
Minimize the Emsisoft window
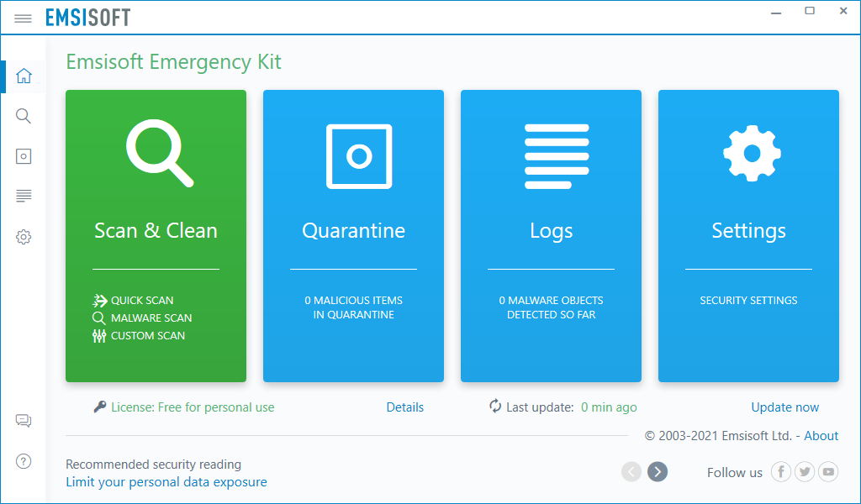tap(776, 12)
